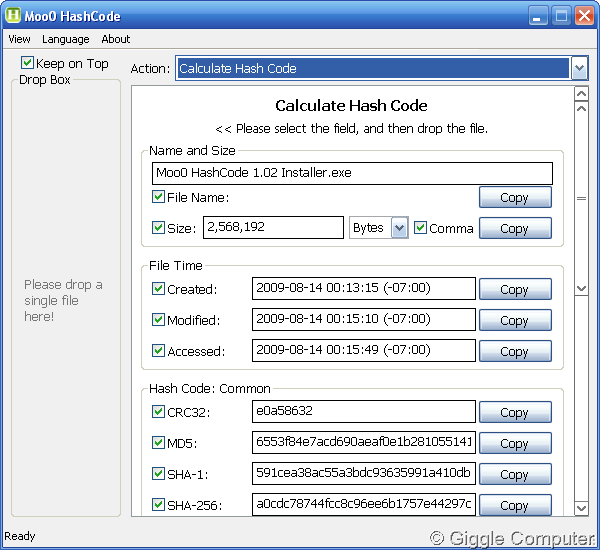This screenshot has height=550, width=600.
Task: Click the Drop Box area text
Action: click(63, 300)
